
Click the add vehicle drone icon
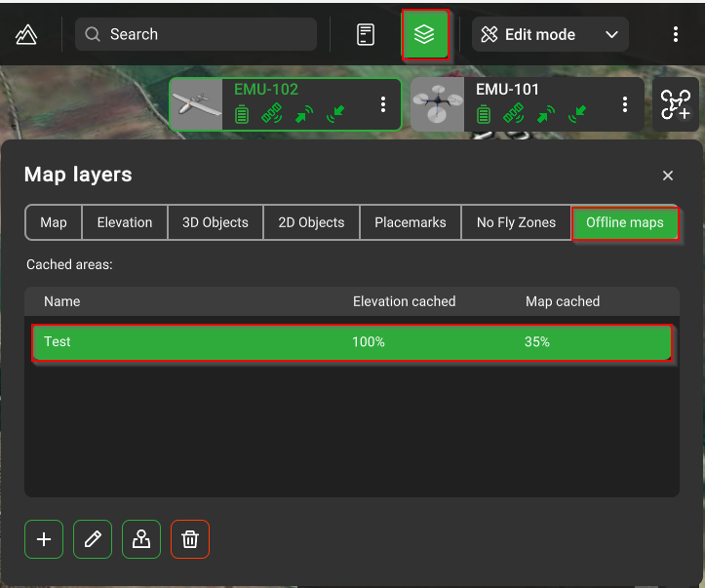pos(675,104)
